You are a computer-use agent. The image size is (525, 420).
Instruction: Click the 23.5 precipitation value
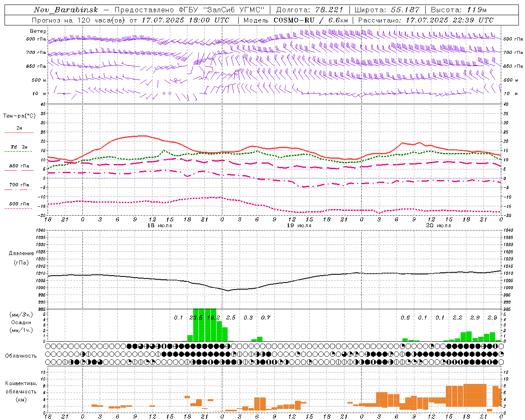196,317
